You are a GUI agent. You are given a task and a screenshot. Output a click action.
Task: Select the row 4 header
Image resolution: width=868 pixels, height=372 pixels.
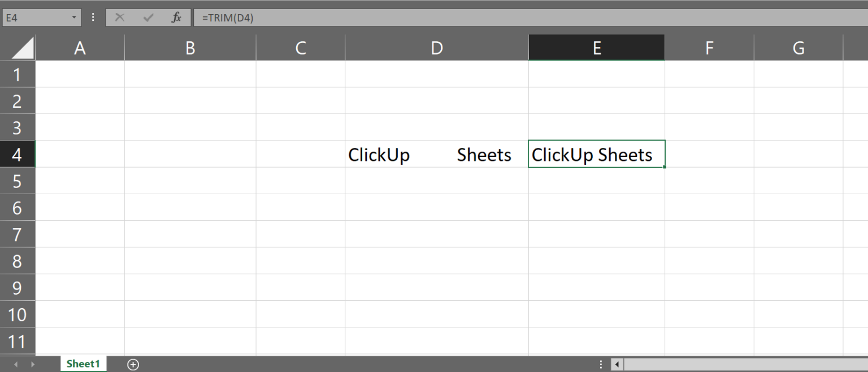click(18, 154)
